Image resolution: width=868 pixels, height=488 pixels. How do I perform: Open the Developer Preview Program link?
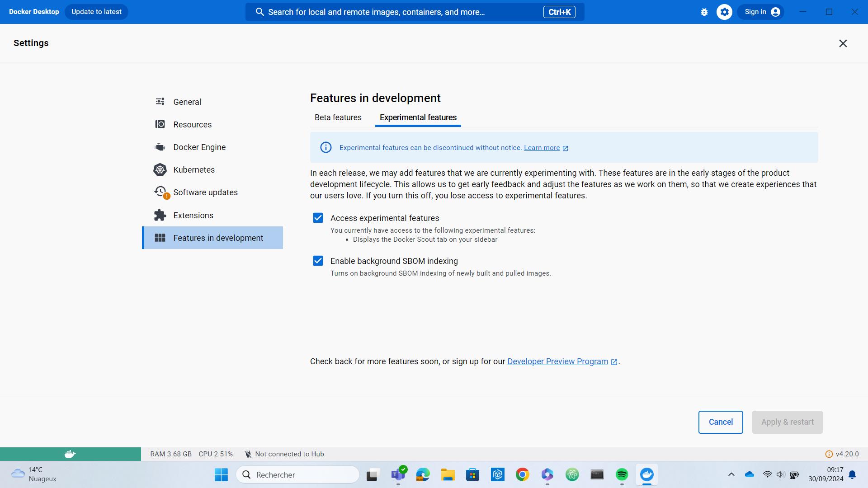(557, 361)
